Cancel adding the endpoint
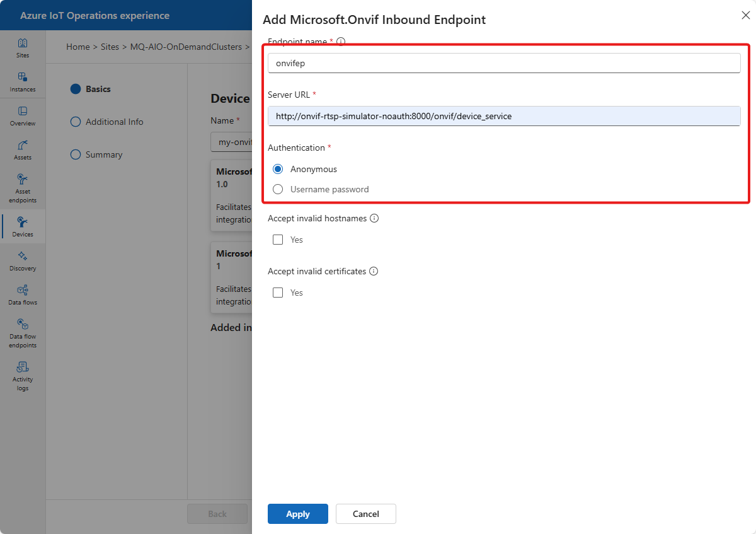This screenshot has width=756, height=534. [366, 514]
